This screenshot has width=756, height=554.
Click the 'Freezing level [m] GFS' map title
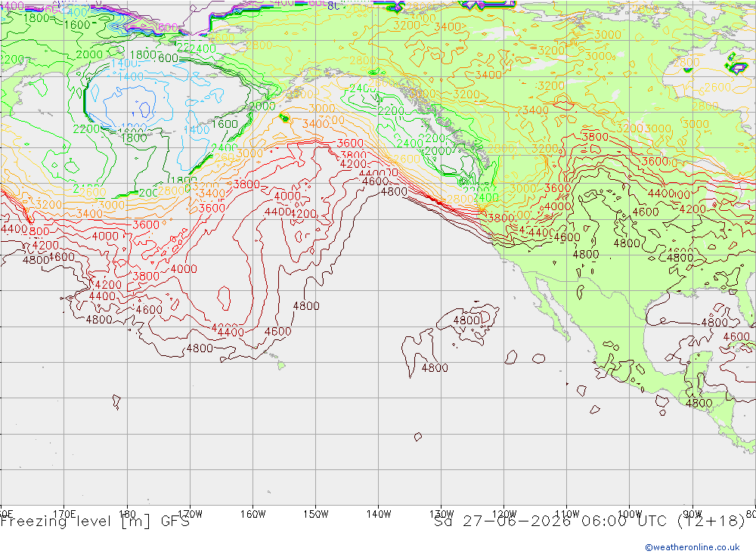click(x=95, y=522)
